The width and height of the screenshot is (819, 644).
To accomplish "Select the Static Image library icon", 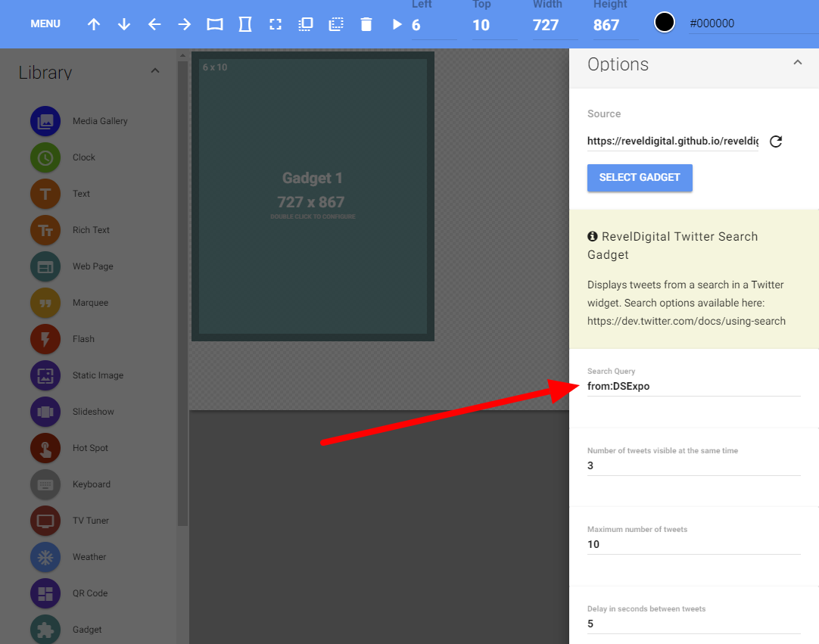I will [x=45, y=375].
